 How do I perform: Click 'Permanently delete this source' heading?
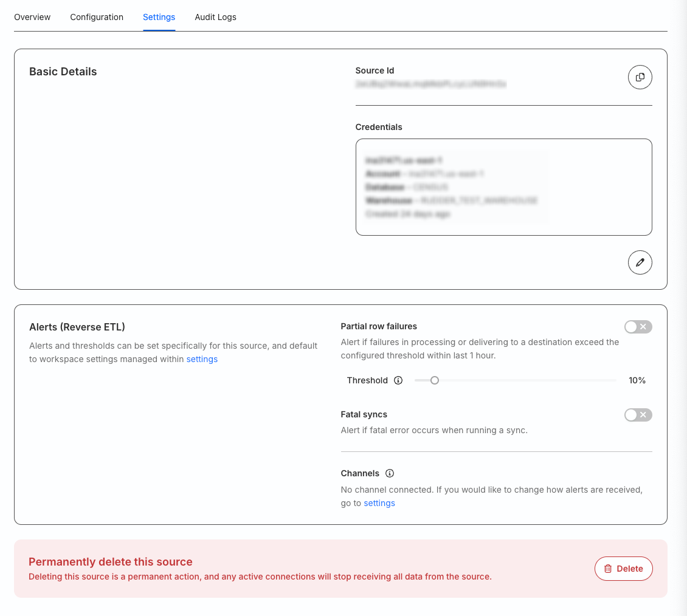111,562
